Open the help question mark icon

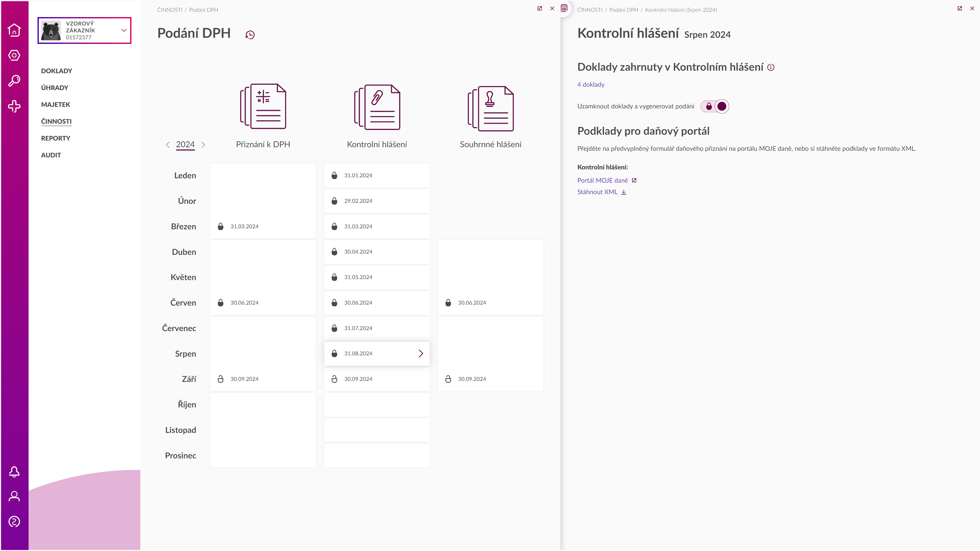14,521
